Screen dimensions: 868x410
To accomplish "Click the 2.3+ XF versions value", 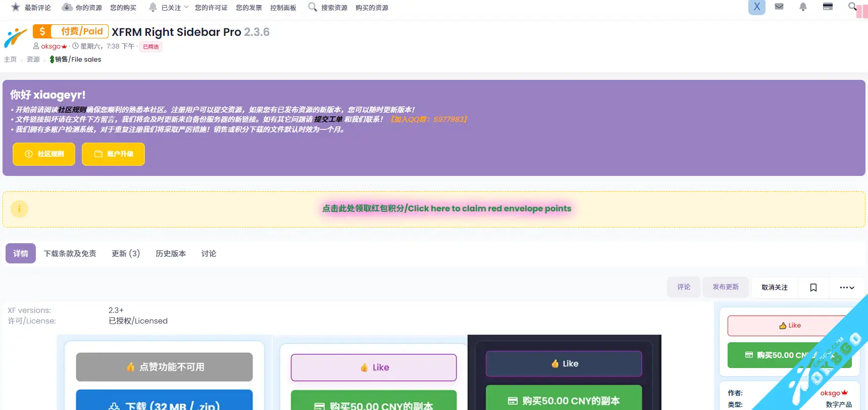I will point(116,310).
